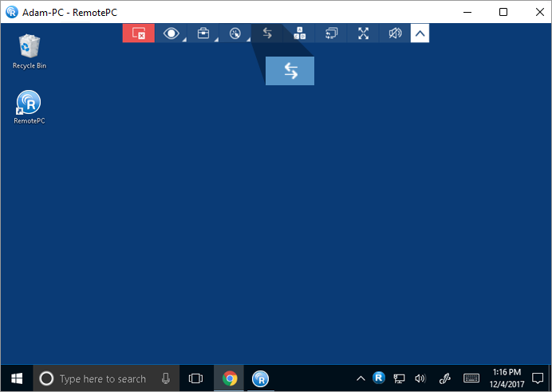Screen dimensions: 552x392
Task: Click the 'Type here to search' box
Action: [x=102, y=379]
